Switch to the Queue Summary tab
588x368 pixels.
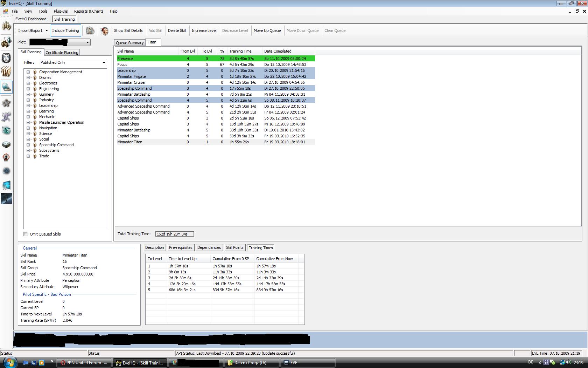point(130,43)
